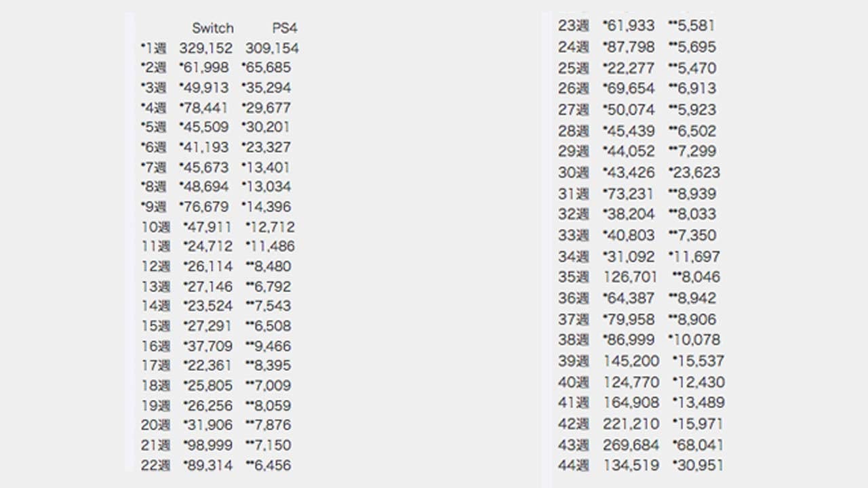Click the week 9 row label

click(153, 207)
